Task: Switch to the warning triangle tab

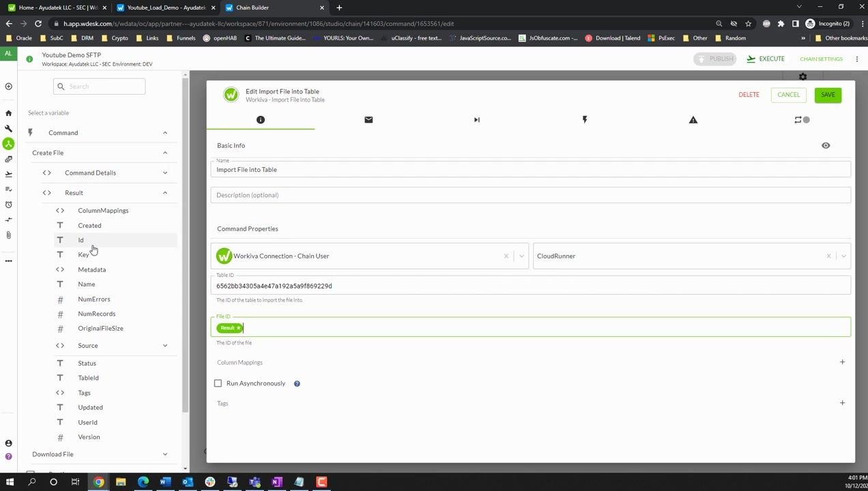Action: (x=693, y=120)
